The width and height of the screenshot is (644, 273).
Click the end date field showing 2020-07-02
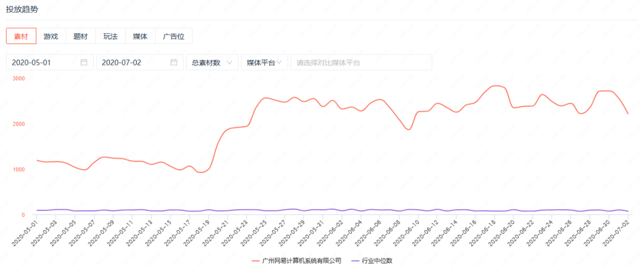[131, 62]
